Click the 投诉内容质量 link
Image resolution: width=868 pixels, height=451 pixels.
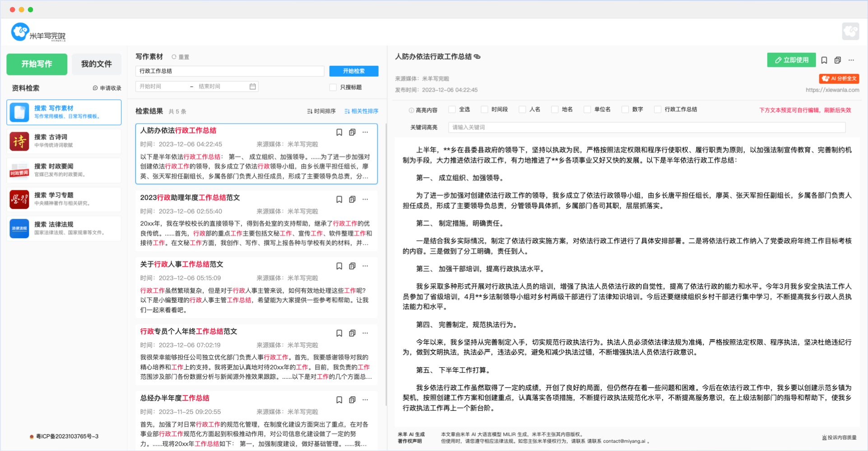point(839,437)
